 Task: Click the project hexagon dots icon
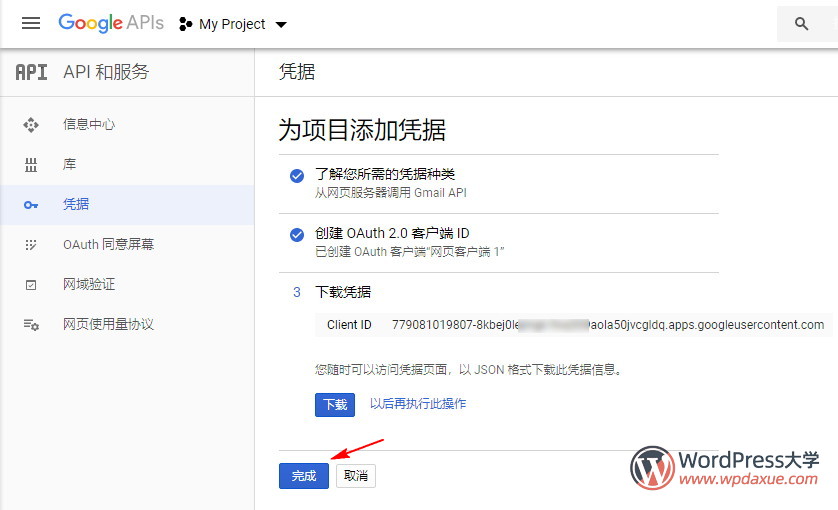pyautogui.click(x=185, y=24)
